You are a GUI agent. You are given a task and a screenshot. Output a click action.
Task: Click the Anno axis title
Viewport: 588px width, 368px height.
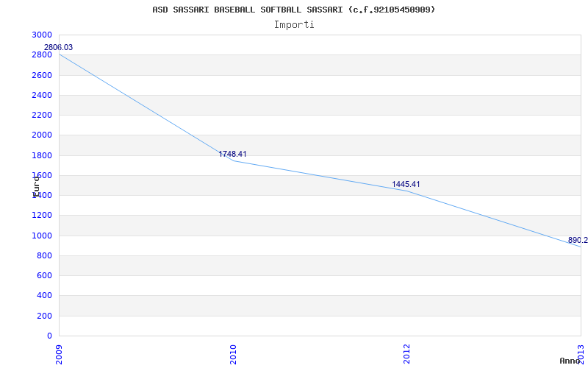click(x=569, y=361)
